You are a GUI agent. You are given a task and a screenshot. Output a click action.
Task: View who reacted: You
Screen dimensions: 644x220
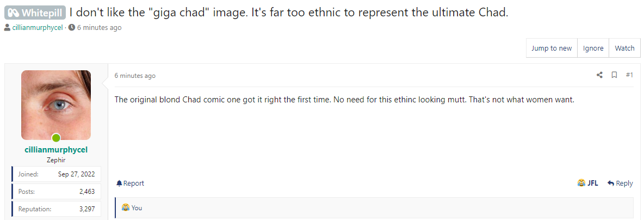137,207
